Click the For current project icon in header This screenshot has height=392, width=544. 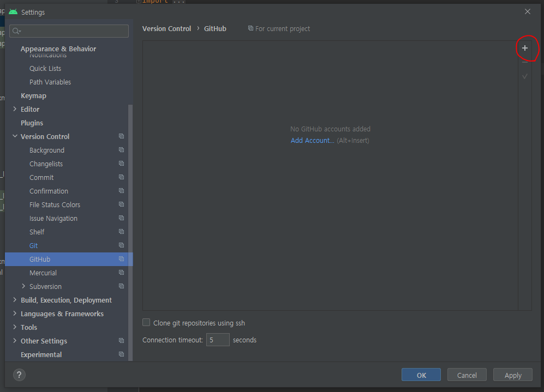click(250, 28)
